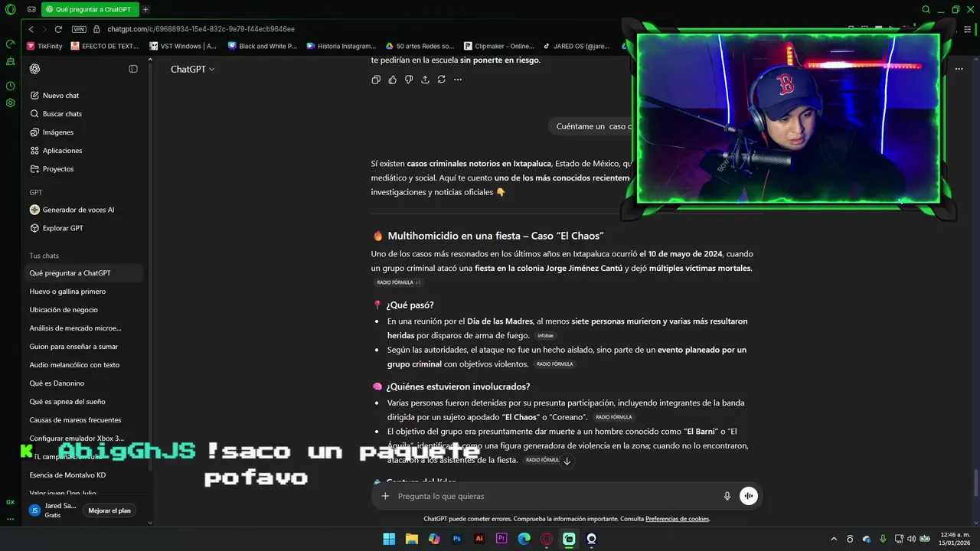
Task: Open JARED OS TikTok bookmark
Action: tap(577, 46)
